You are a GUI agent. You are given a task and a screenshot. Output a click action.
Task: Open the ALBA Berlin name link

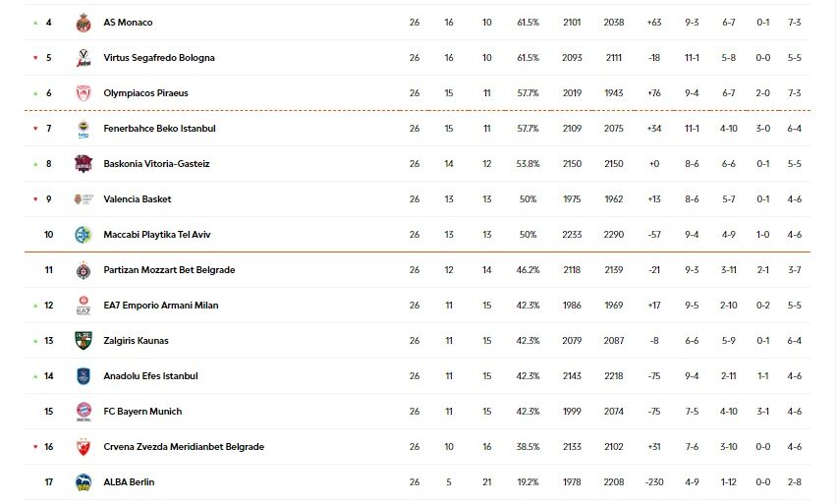pos(129,482)
